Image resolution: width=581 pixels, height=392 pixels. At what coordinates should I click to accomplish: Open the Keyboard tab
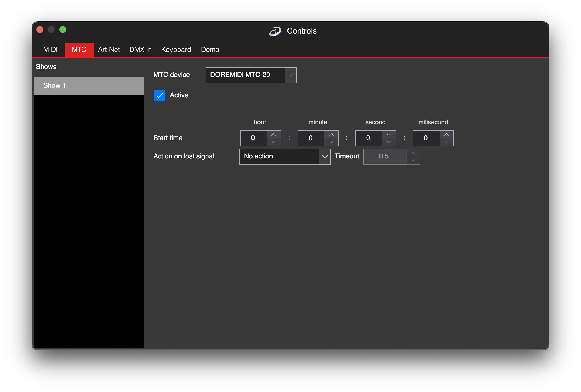176,50
